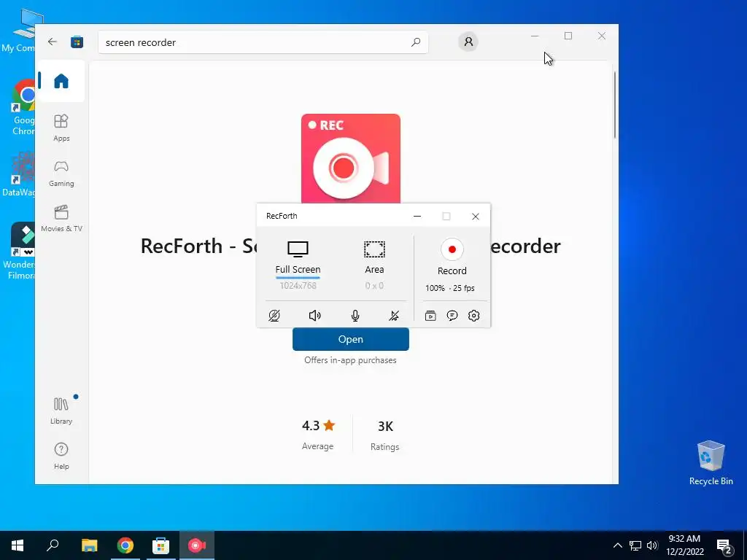This screenshot has width=747, height=560.
Task: Open the feedback chat icon in RecForth
Action: [452, 315]
